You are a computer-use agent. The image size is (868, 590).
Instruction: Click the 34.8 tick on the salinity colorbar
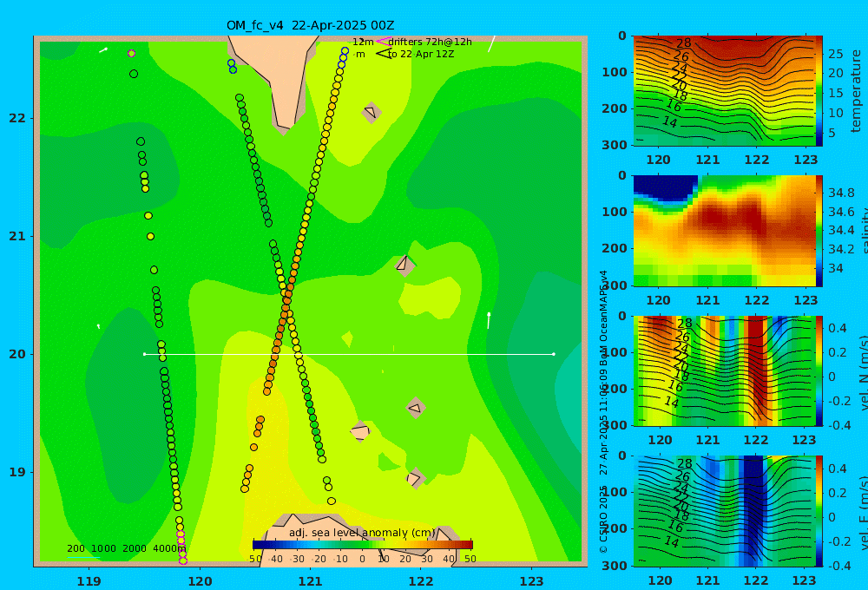click(x=841, y=193)
